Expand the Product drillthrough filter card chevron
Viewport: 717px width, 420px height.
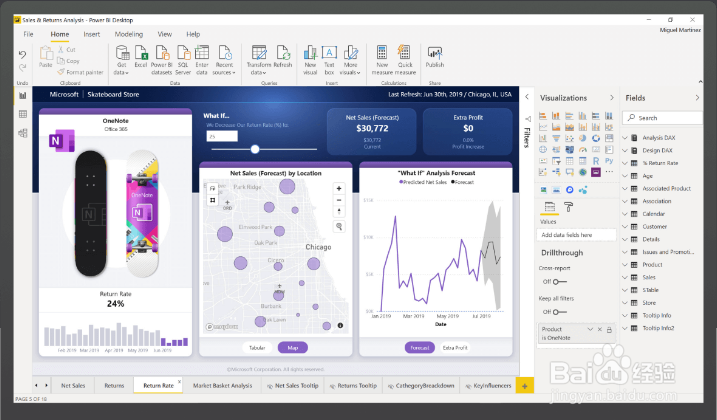(x=590, y=329)
